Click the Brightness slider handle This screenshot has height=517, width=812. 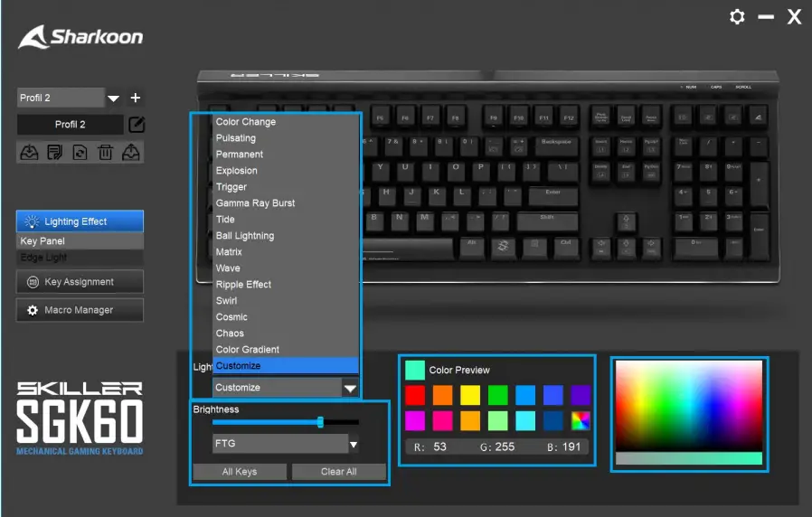[x=321, y=422]
